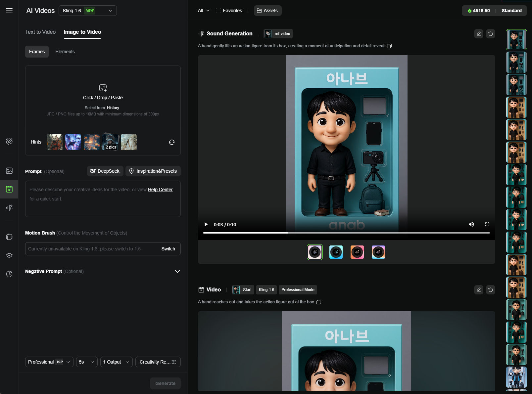The image size is (532, 394).
Task: Select the Frames tab
Action: pyautogui.click(x=37, y=52)
